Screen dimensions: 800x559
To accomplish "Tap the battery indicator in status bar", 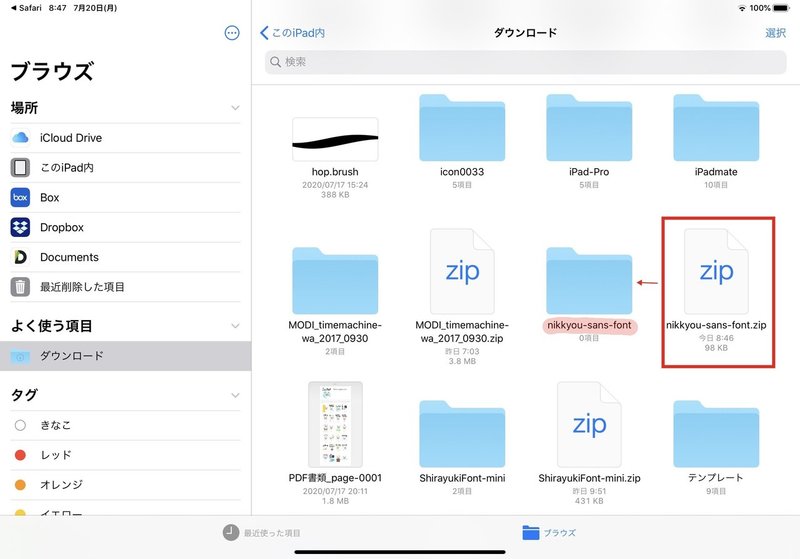I will [781, 8].
